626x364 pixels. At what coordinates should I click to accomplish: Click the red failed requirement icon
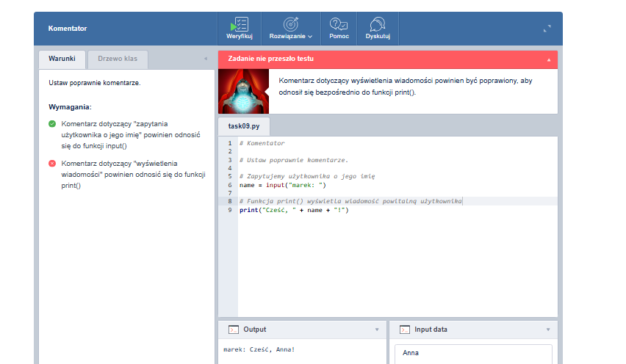(52, 164)
